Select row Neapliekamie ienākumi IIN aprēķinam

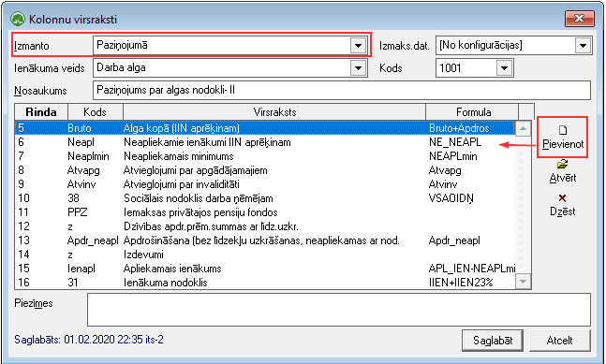point(265,142)
